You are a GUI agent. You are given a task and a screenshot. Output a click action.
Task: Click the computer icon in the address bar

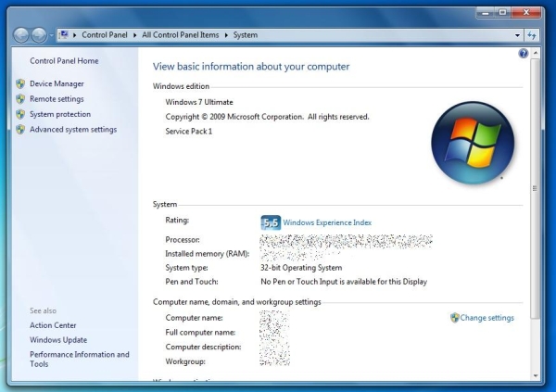64,35
